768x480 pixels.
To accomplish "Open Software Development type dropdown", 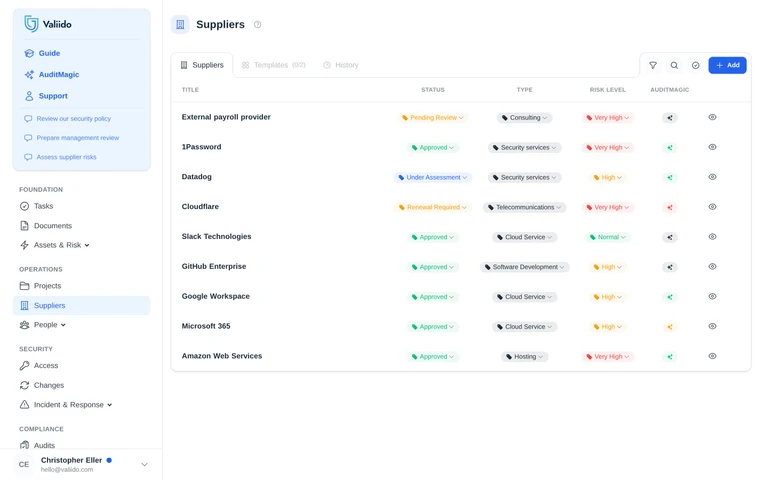I will coord(525,267).
